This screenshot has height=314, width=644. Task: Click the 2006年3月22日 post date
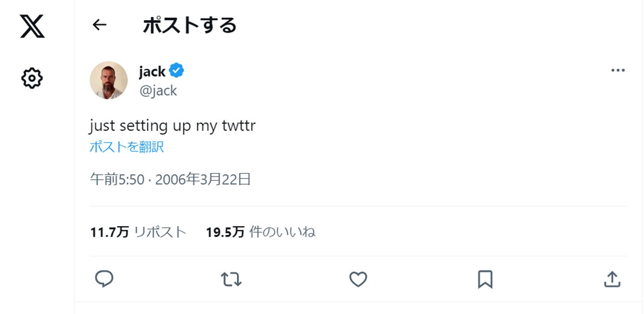(203, 180)
